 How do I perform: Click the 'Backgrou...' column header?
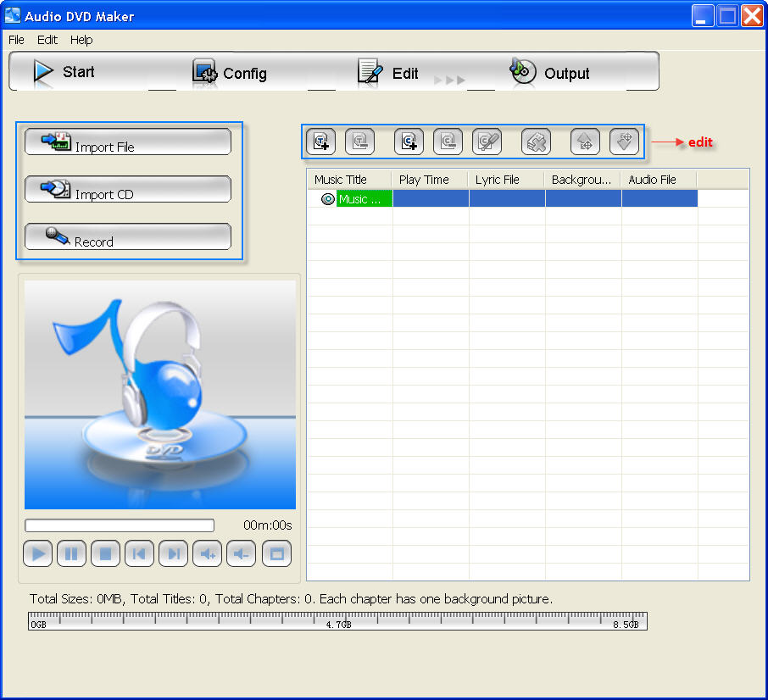583,180
